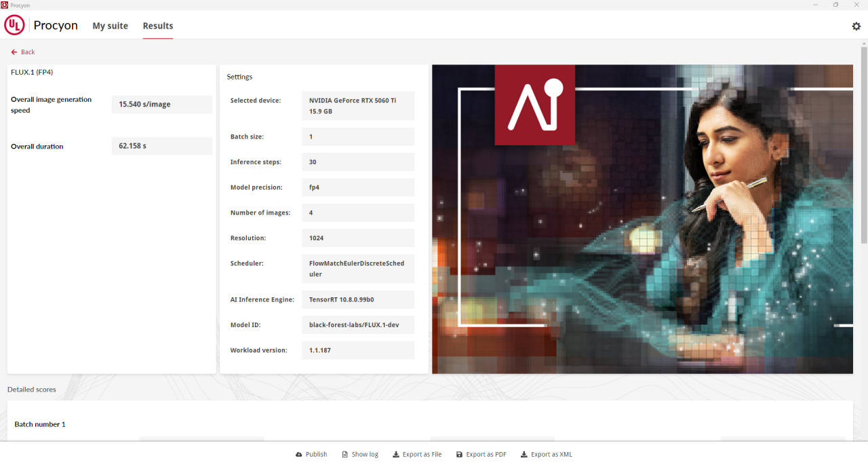Image resolution: width=868 pixels, height=467 pixels.
Task: Click the Export as PDF save icon
Action: coord(459,455)
